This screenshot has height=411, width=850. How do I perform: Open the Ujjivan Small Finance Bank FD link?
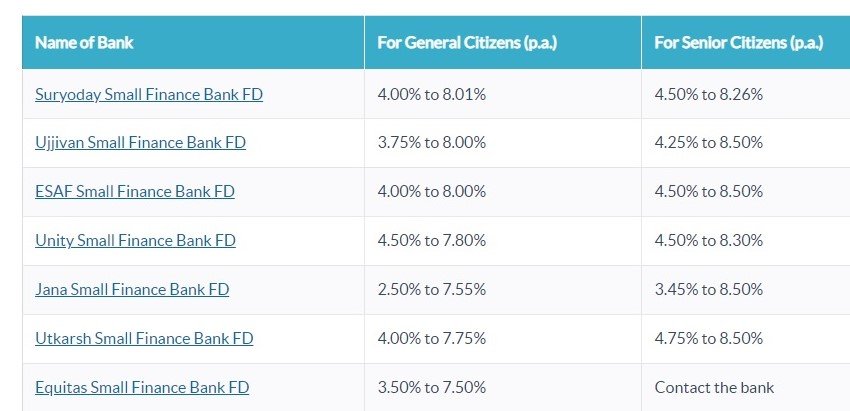[x=140, y=143]
